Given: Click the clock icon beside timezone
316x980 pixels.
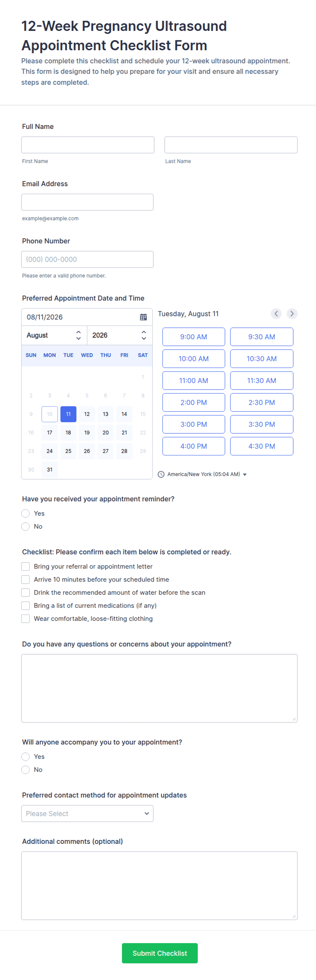Looking at the screenshot, I should (x=161, y=474).
